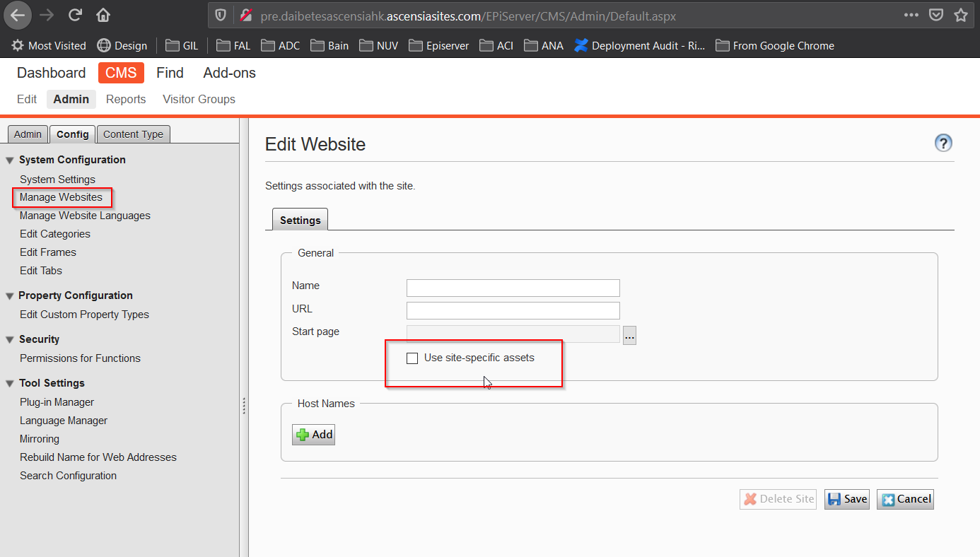Click the panel splitter handle

244,405
